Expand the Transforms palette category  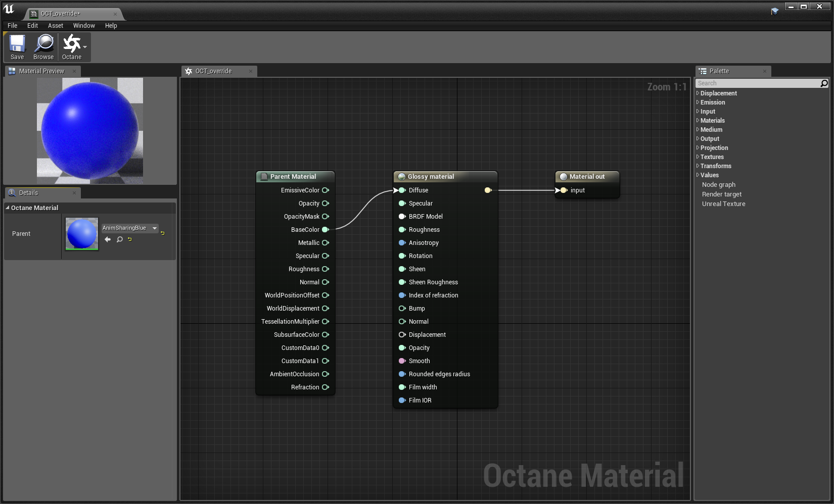tap(698, 166)
